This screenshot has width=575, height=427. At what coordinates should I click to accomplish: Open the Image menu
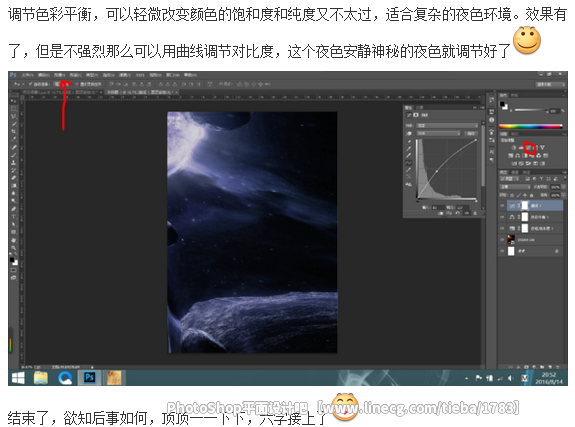[x=59, y=75]
